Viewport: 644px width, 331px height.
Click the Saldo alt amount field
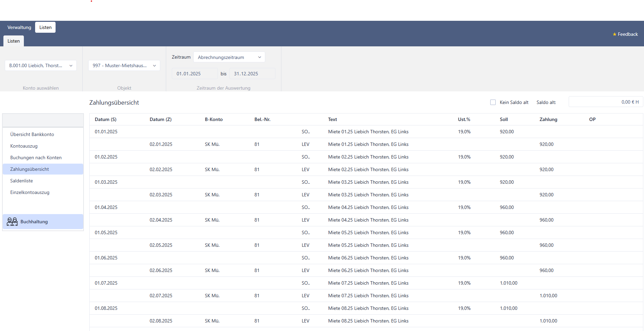click(x=606, y=102)
